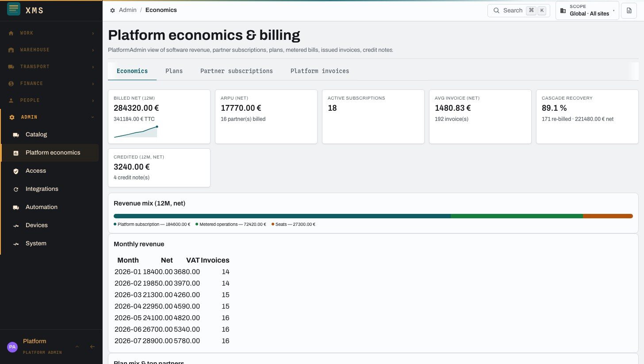Click the 28900.00 net value
This screenshot has height=364, width=644.
[158, 341]
